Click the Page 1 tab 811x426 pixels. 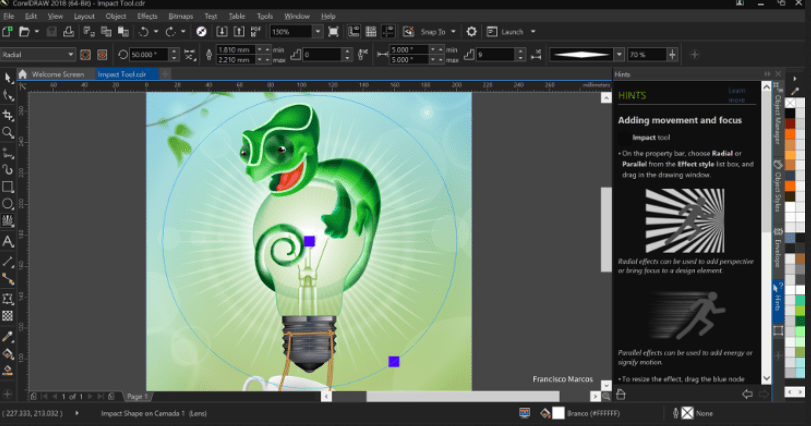point(137,397)
